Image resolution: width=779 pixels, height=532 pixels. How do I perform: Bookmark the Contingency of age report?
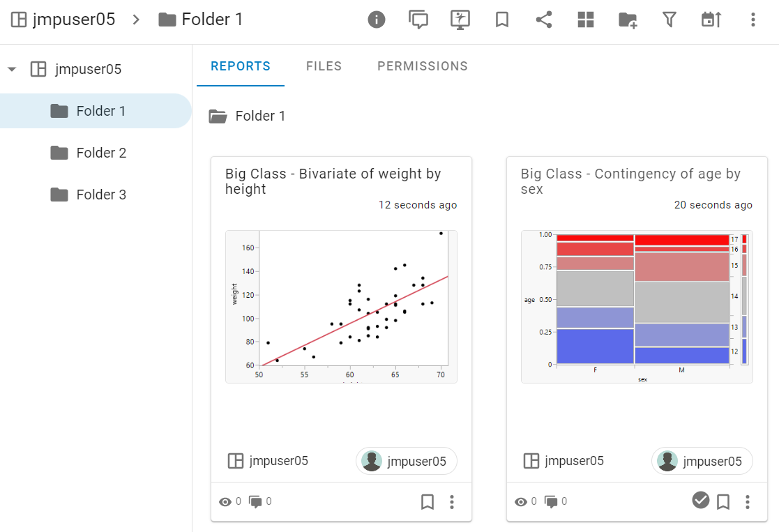click(x=723, y=501)
